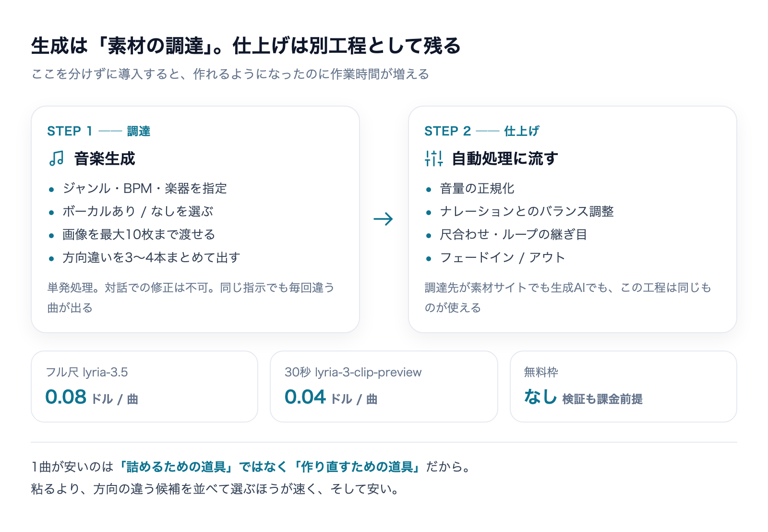Click the 無料枠 なし card
768x532 pixels.
pyautogui.click(x=623, y=387)
